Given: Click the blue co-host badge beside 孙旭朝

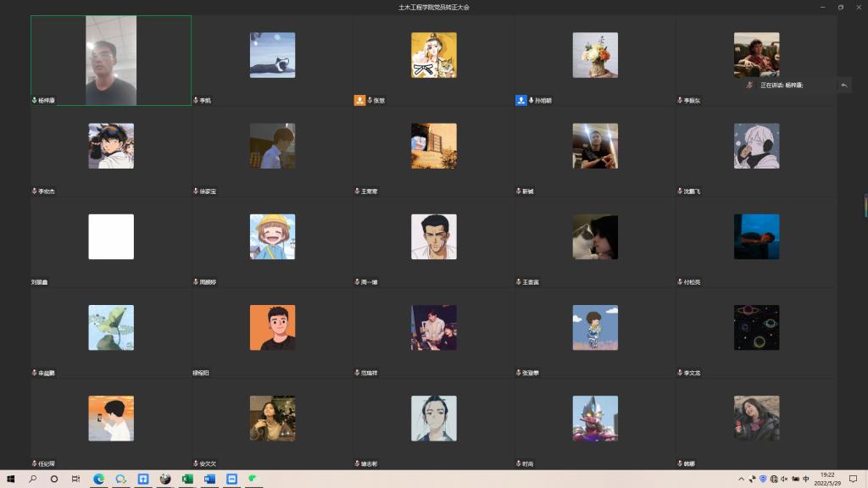Looking at the screenshot, I should pyautogui.click(x=521, y=100).
